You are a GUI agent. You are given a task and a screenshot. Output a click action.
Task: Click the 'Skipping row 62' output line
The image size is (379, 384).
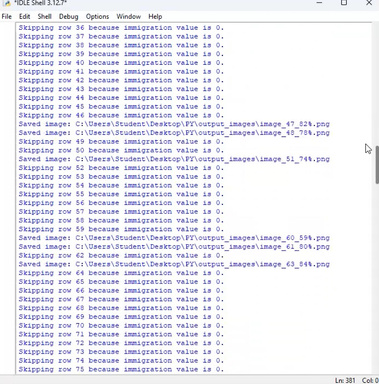pos(121,255)
